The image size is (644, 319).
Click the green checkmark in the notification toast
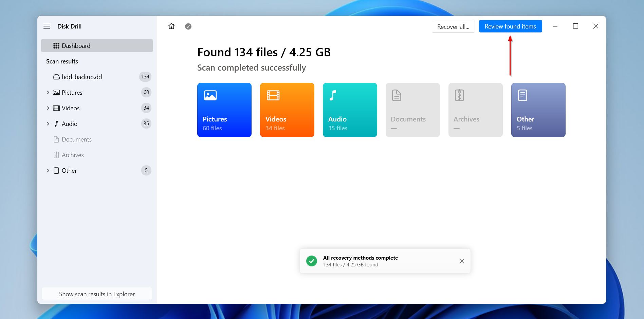(x=311, y=261)
